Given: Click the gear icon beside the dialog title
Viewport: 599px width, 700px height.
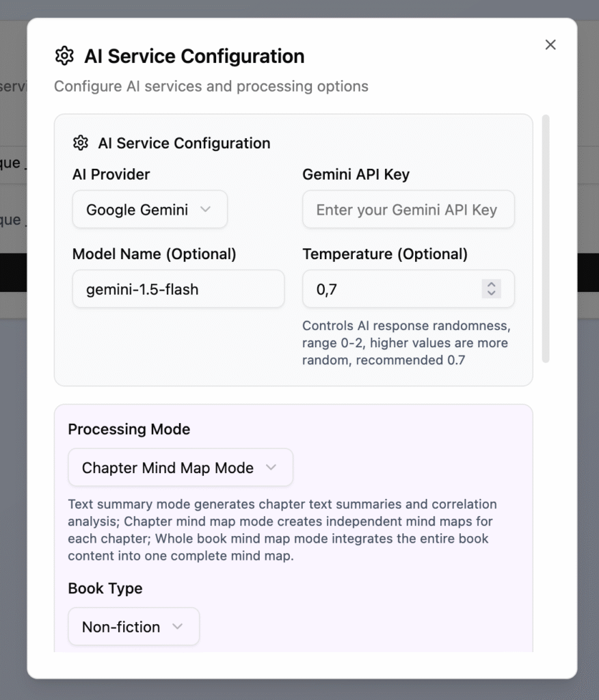Looking at the screenshot, I should click(64, 56).
